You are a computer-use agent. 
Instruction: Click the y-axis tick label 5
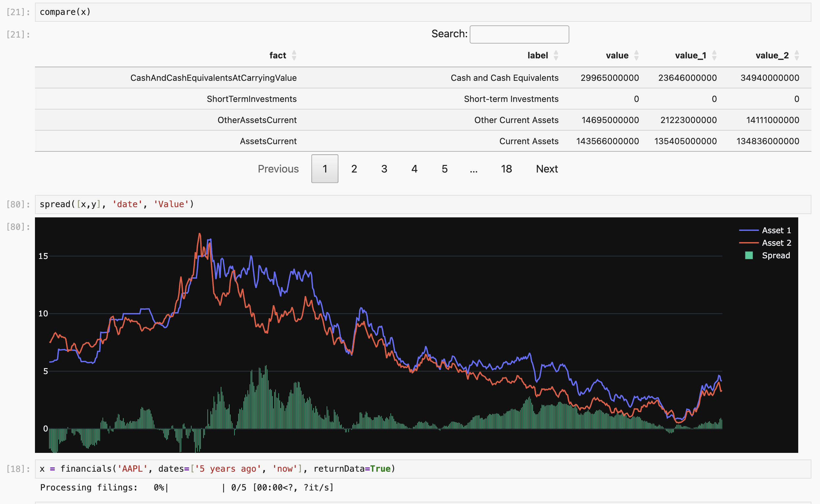pos(46,371)
